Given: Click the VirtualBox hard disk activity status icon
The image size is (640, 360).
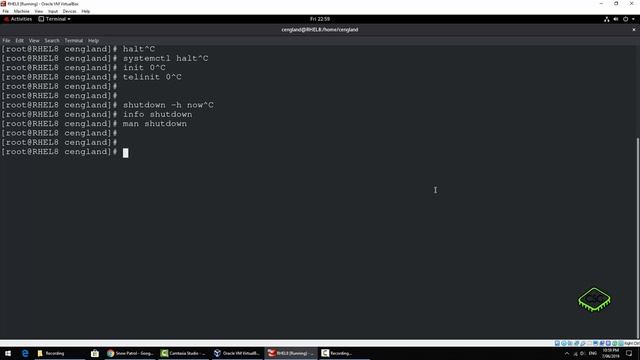Looking at the screenshot, I should [557, 343].
